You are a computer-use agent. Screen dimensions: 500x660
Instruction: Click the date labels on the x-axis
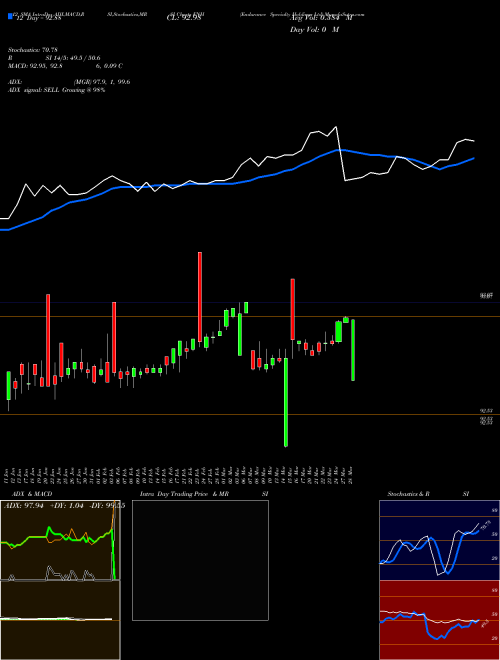[179, 475]
